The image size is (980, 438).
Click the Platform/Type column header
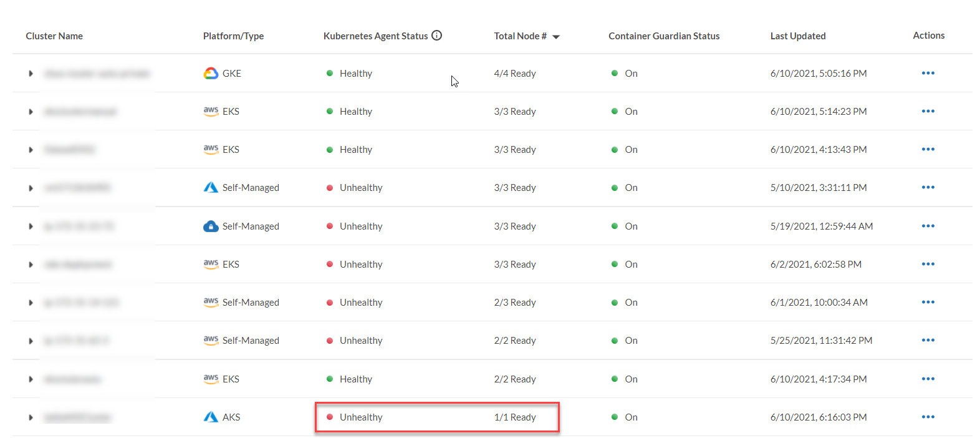pos(233,36)
